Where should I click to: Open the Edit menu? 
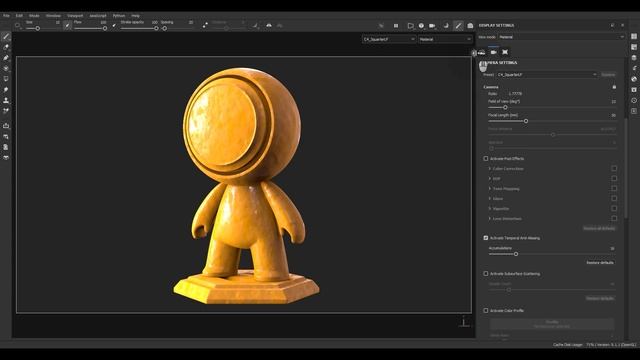tap(19, 16)
